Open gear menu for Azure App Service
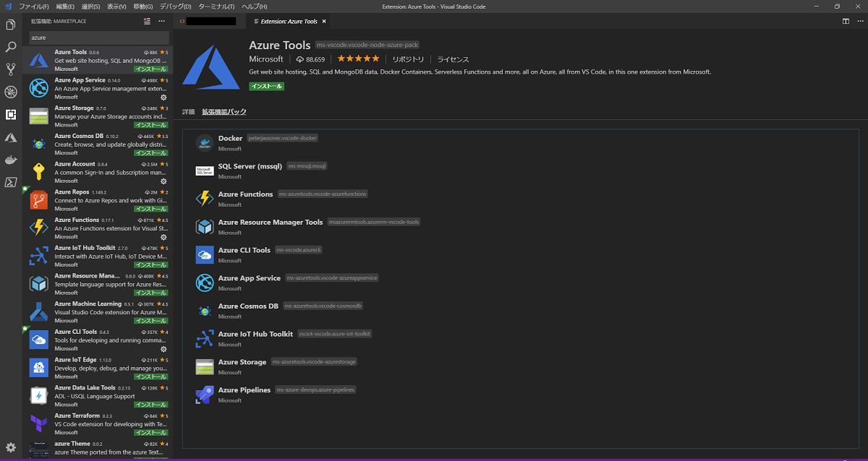 click(163, 97)
